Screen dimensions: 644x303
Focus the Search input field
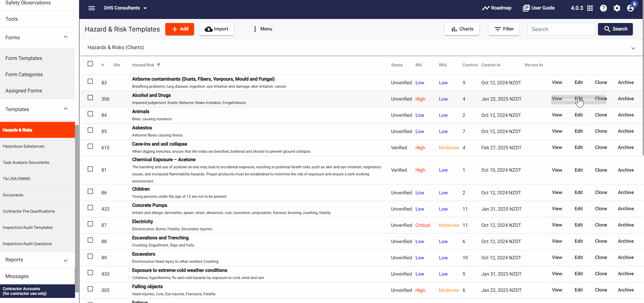(x=561, y=29)
